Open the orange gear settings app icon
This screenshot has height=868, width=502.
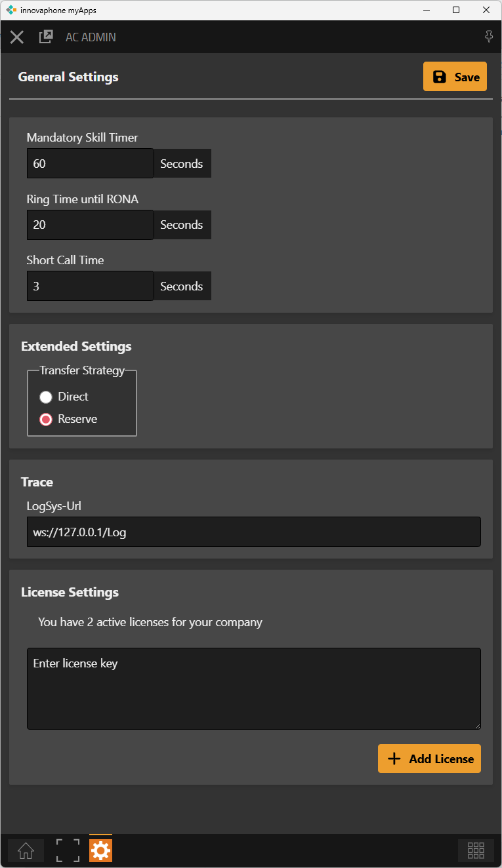101,850
